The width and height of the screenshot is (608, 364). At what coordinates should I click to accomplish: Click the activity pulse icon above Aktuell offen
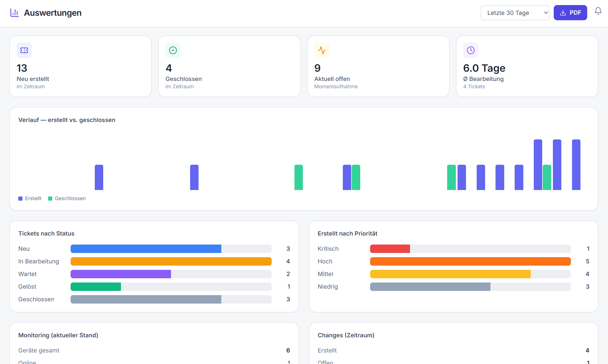[322, 50]
